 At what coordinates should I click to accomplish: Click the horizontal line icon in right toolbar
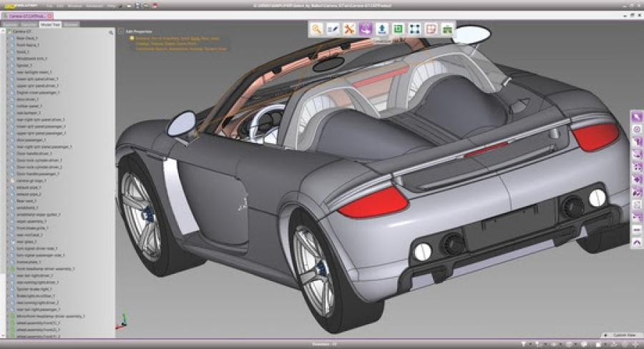(x=637, y=230)
